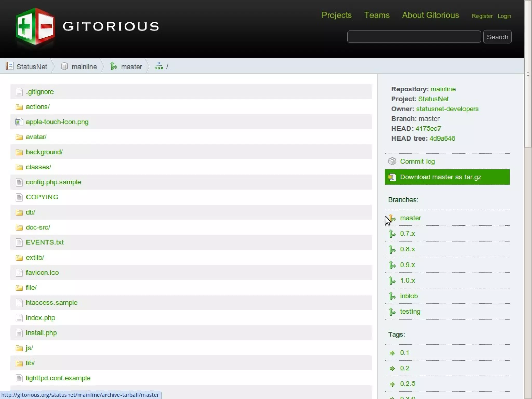The width and height of the screenshot is (532, 399).
Task: Click the StatusNet project breadcrumb icon
Action: [x=10, y=66]
